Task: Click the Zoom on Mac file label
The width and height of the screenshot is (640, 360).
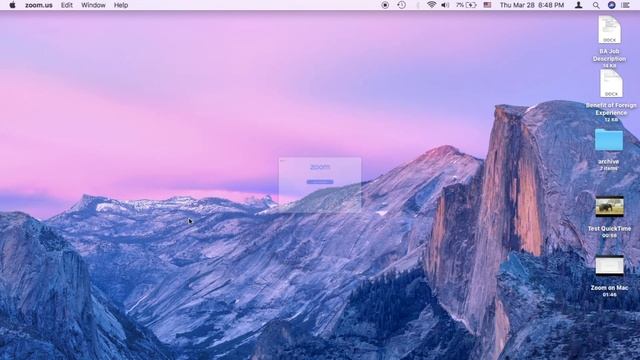Action: click(x=609, y=288)
